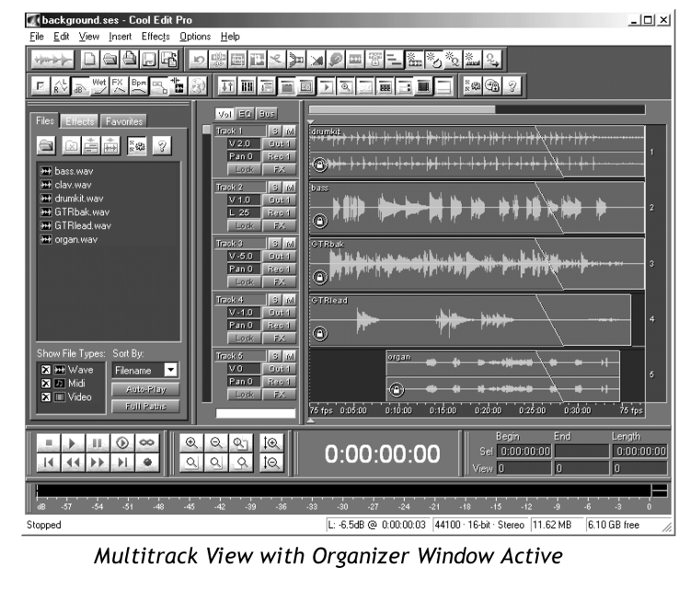Viewport: 700px width, 591px height.
Task: Click the level meter bar
Action: pyautogui.click(x=343, y=491)
